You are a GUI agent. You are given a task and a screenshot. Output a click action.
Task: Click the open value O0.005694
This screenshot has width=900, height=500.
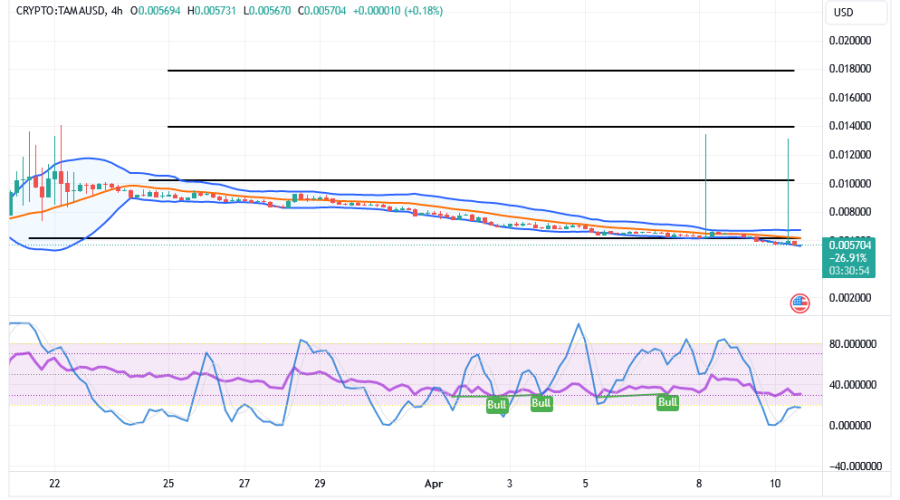(x=155, y=11)
